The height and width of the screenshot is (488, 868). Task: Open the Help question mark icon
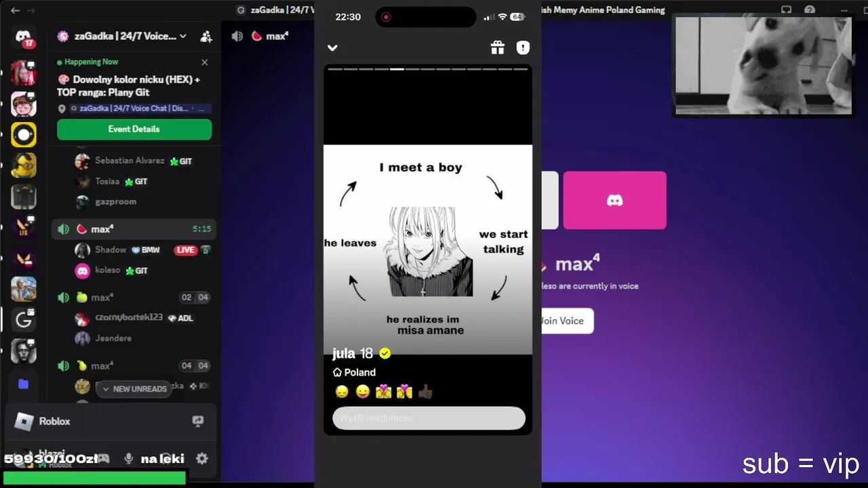pyautogui.click(x=810, y=10)
